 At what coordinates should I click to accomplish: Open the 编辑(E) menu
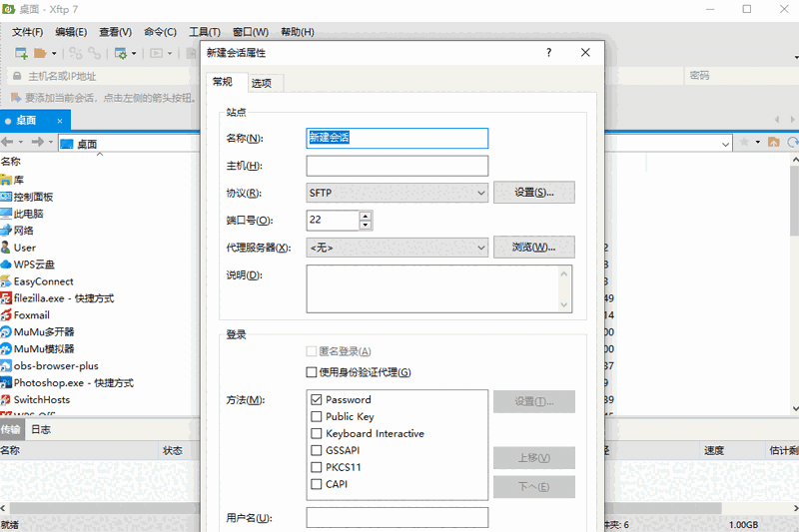(x=71, y=32)
